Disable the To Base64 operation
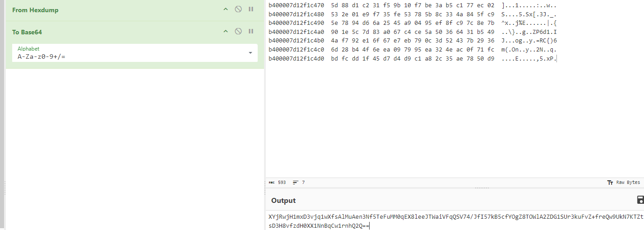The height and width of the screenshot is (230, 644). coord(238,31)
